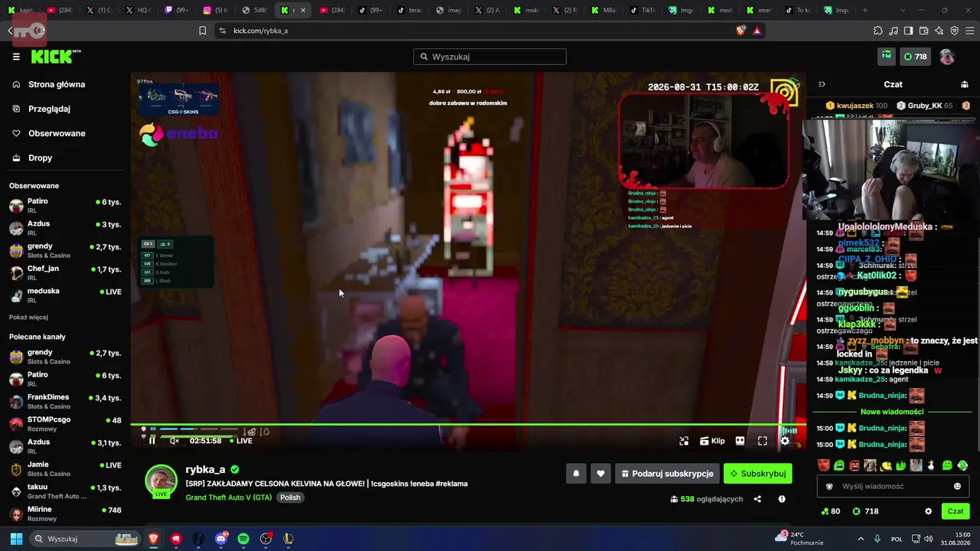This screenshot has width=980, height=551.
Task: Type in the Wyszukaj search field
Action: click(490, 57)
